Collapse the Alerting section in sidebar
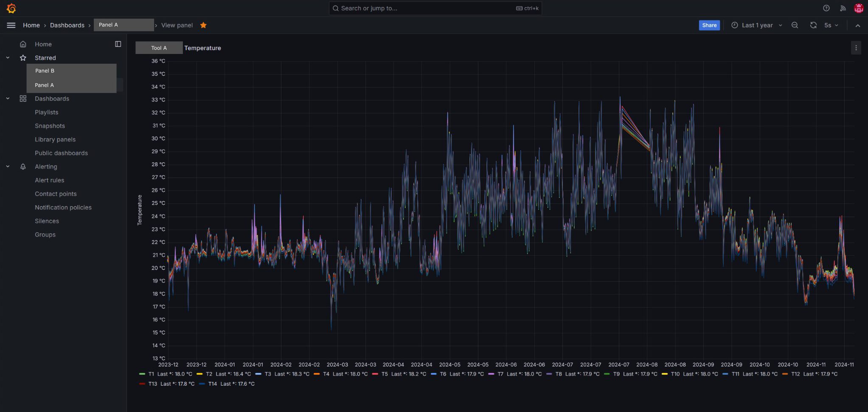This screenshot has width=868, height=412. tap(8, 167)
